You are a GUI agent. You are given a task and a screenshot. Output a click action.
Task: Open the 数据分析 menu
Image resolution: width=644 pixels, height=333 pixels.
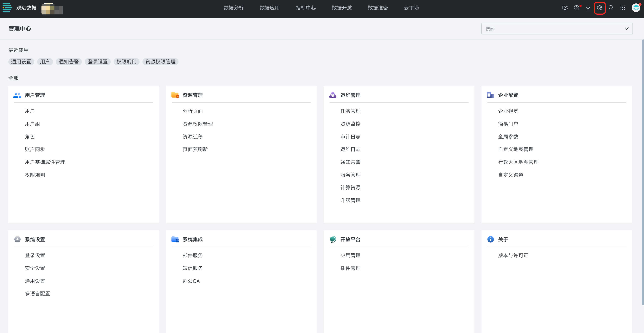(233, 8)
